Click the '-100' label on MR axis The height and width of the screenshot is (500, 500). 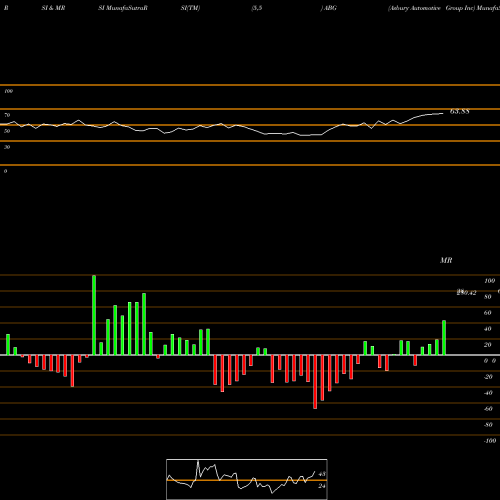490,441
